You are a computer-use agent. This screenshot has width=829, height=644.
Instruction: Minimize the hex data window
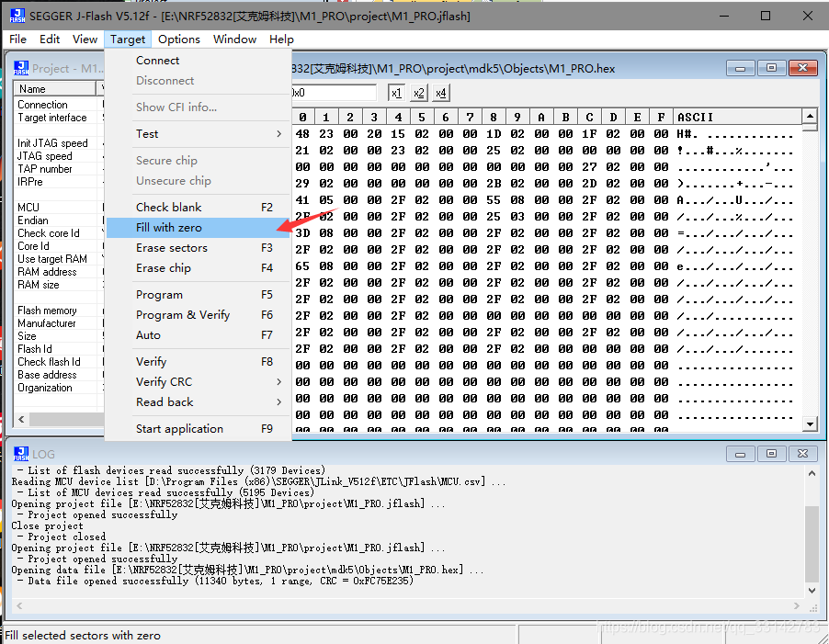[x=740, y=68]
